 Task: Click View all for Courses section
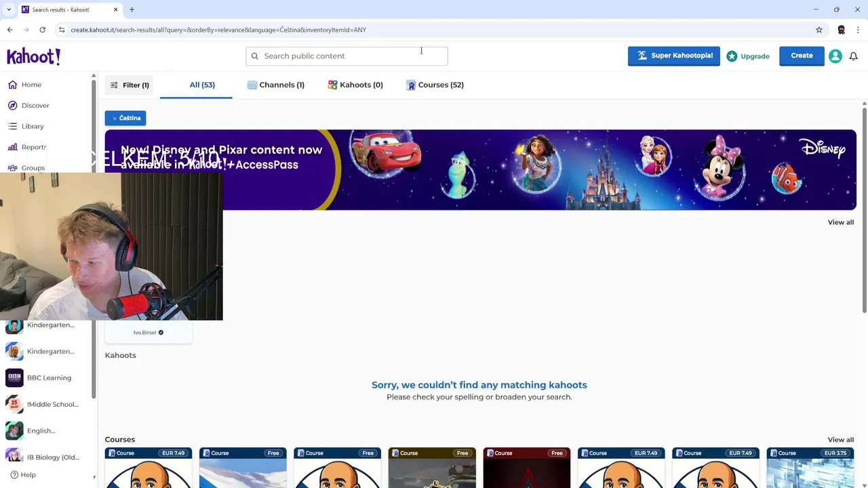(840, 440)
